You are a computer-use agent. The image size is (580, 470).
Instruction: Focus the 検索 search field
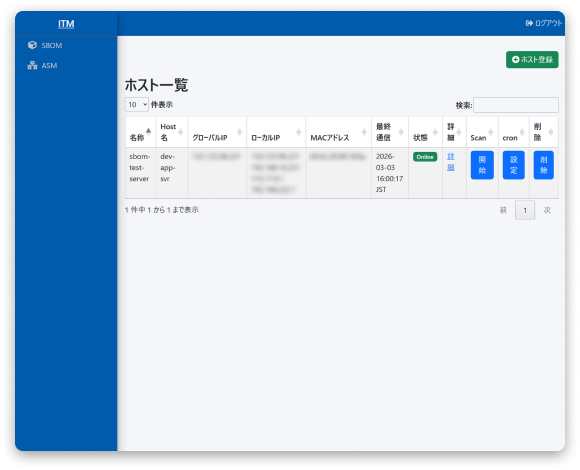516,105
